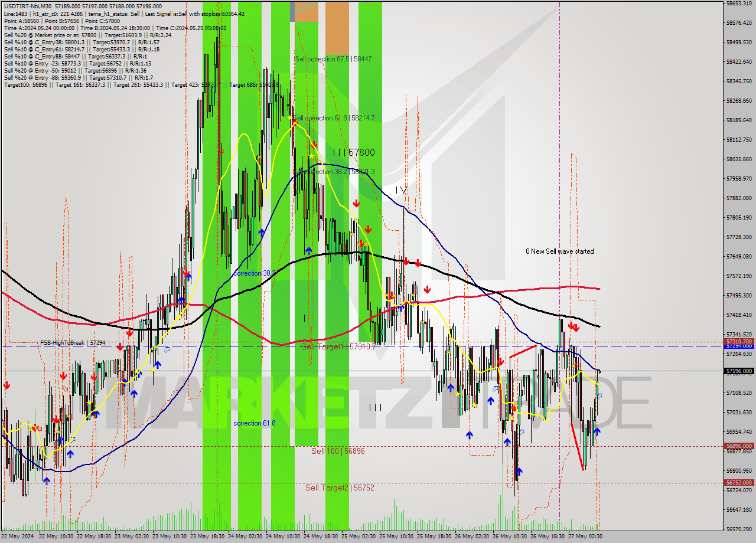Click the blue 'correction 38.2' label
The width and height of the screenshot is (756, 543).
[x=255, y=273]
